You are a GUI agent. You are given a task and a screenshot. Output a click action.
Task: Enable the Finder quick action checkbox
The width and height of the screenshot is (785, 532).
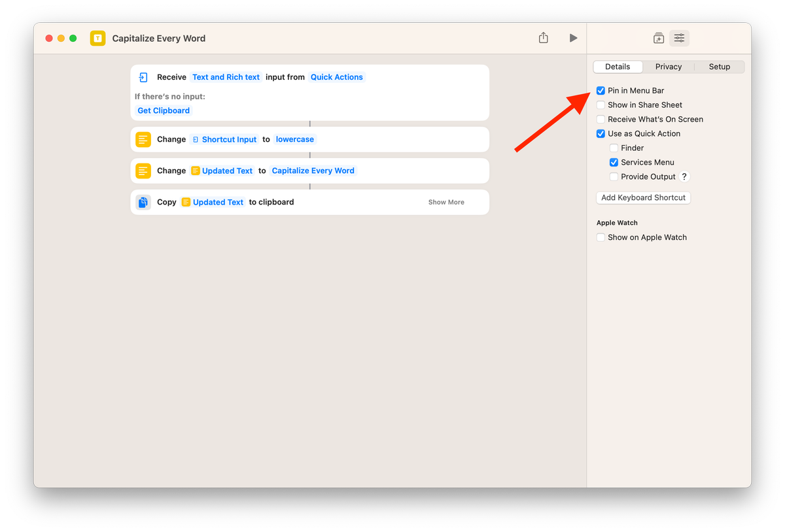[614, 148]
